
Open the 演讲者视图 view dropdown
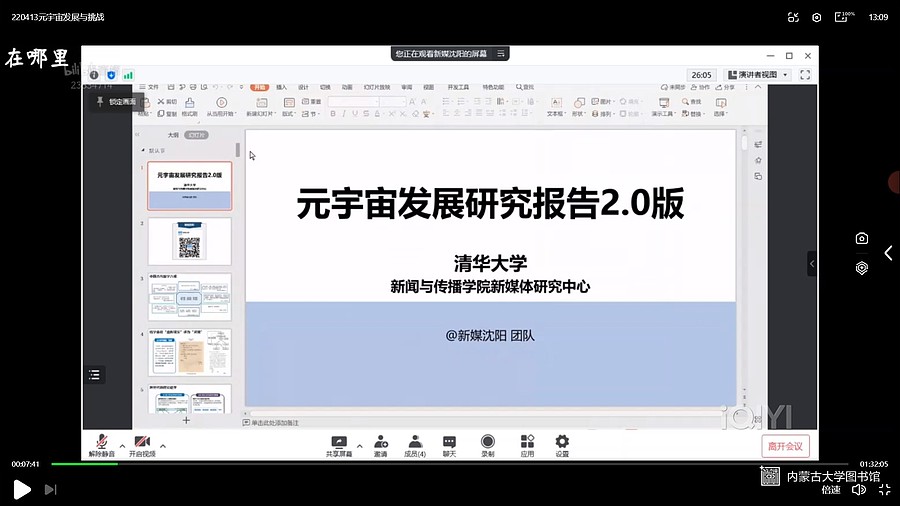click(759, 75)
